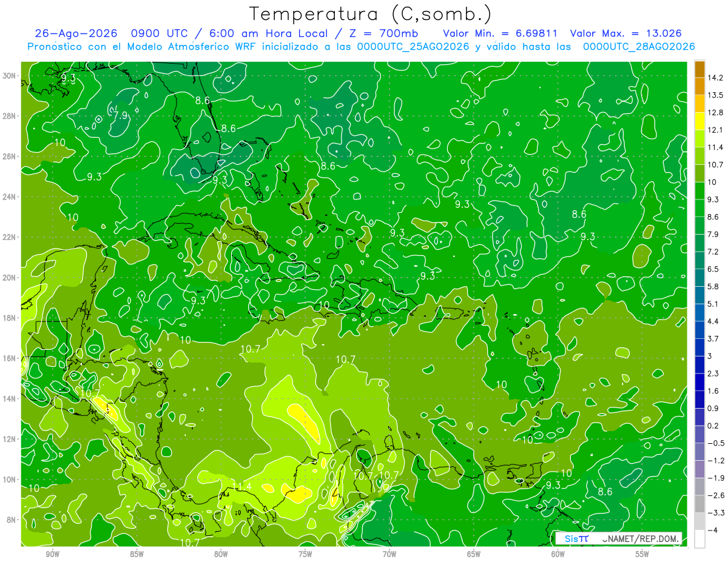Click the "ONAMET/REP.DOM." credit label
The width and height of the screenshot is (728, 562).
coord(639,538)
